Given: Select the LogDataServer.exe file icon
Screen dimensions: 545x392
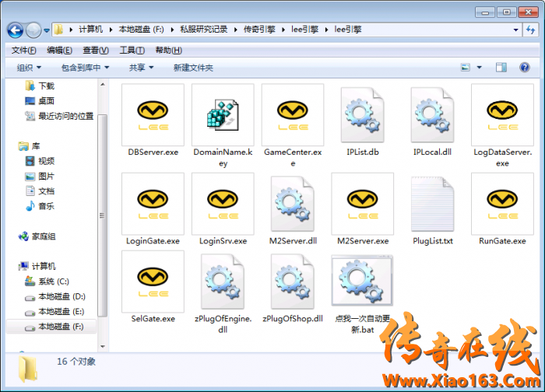Looking at the screenshot, I should [x=502, y=115].
